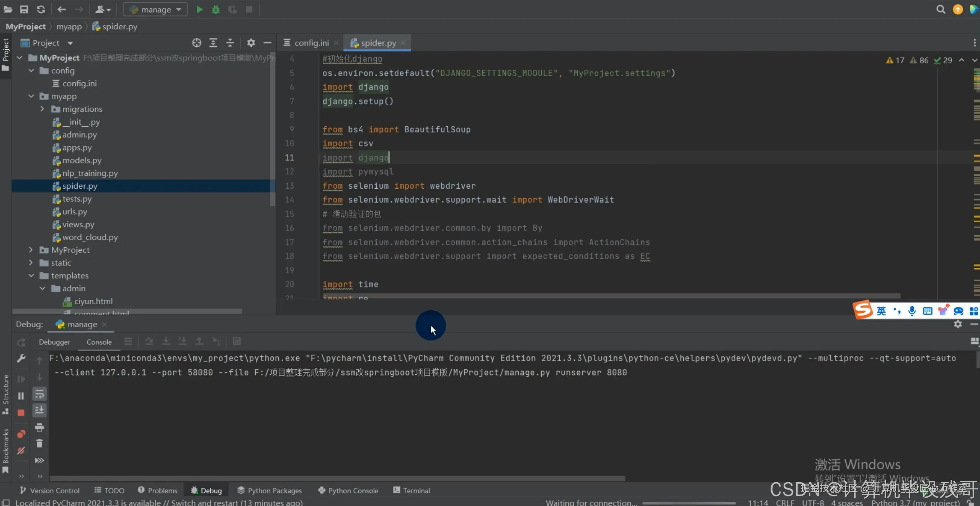Click the Debug bug icon in toolbar
The width and height of the screenshot is (980, 506).
click(x=216, y=9)
